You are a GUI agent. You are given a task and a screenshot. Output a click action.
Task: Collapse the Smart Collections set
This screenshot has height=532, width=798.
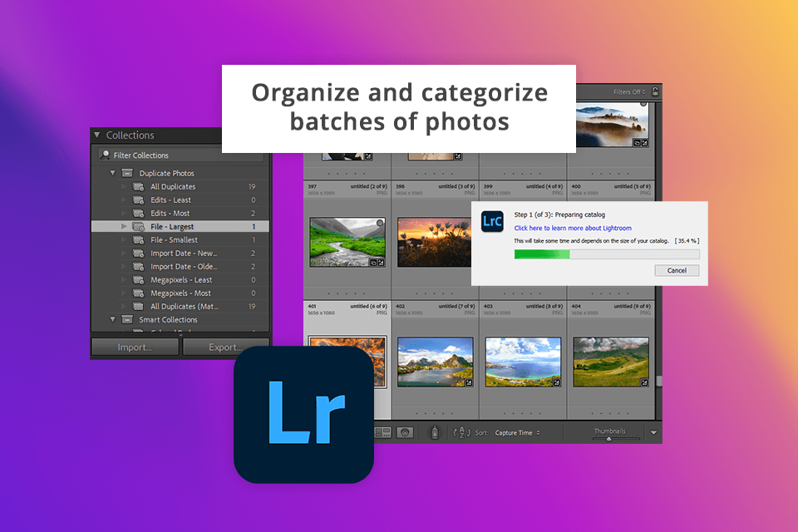pos(112,320)
